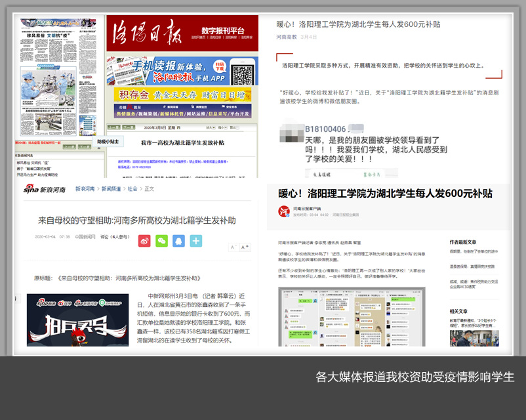Click the blue QQ share icon
Image resolution: width=526 pixels, height=420 pixels.
click(x=178, y=241)
